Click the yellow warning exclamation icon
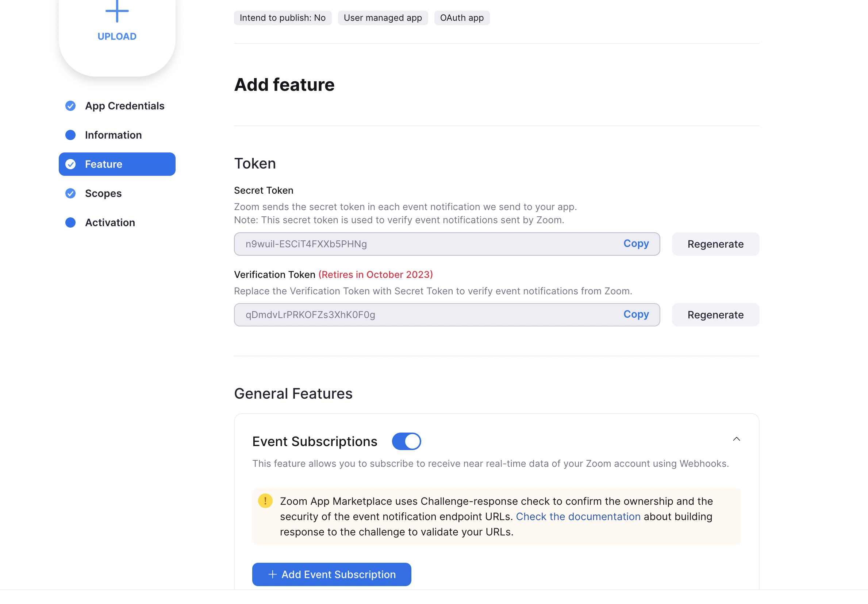 [265, 501]
